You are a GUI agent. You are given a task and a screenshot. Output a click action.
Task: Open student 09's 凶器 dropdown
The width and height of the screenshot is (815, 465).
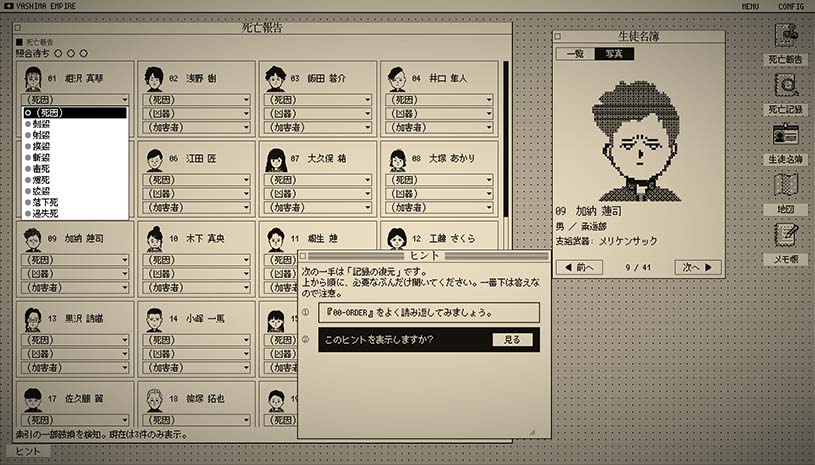(x=75, y=274)
